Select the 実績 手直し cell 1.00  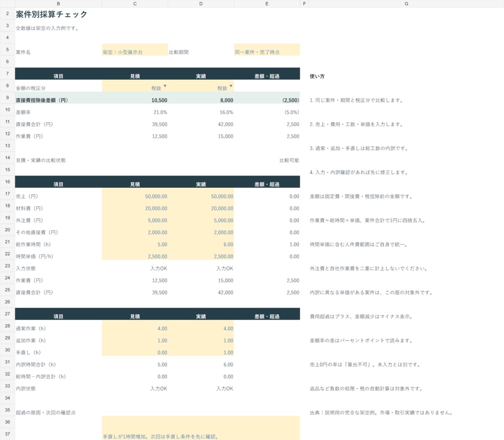coord(201,350)
